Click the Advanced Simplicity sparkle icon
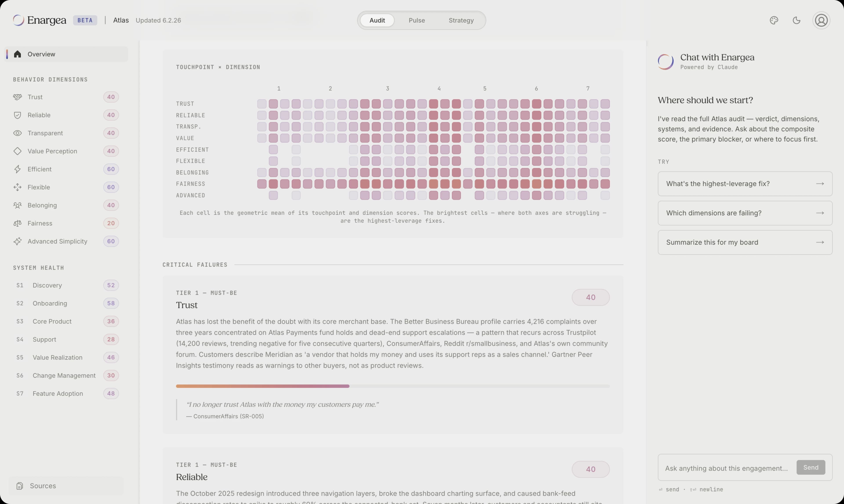The height and width of the screenshot is (504, 844). (17, 242)
